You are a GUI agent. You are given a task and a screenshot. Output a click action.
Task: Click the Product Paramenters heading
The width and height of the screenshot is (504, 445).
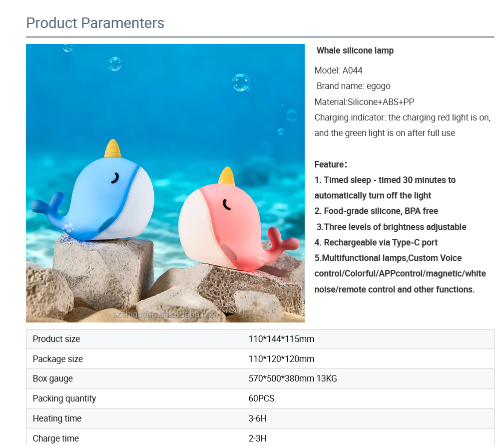pos(95,23)
